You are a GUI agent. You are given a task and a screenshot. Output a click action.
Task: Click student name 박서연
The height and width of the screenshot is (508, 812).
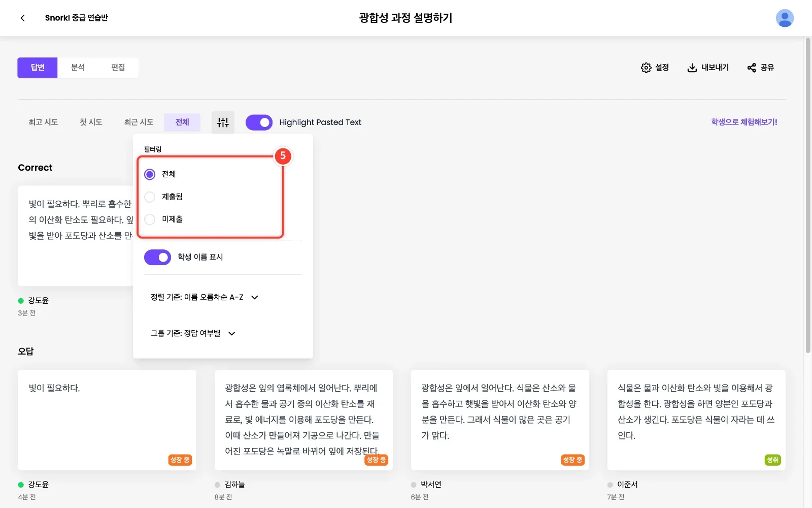point(431,485)
